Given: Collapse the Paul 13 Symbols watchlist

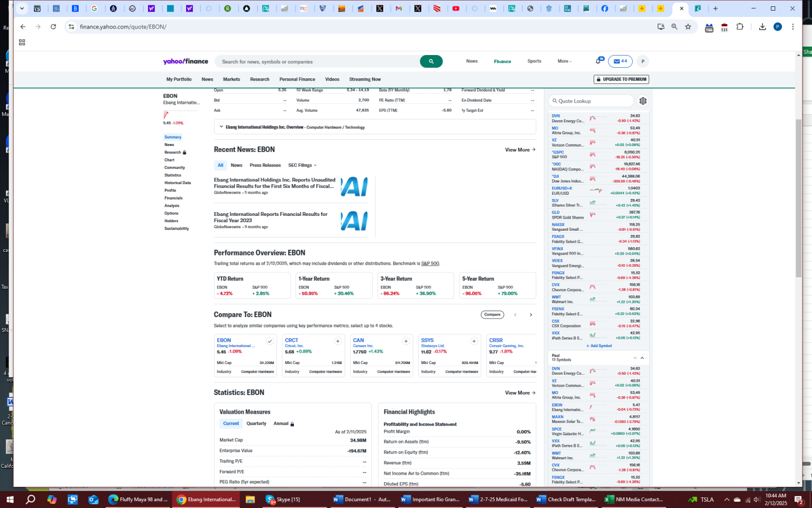Looking at the screenshot, I should tap(642, 358).
